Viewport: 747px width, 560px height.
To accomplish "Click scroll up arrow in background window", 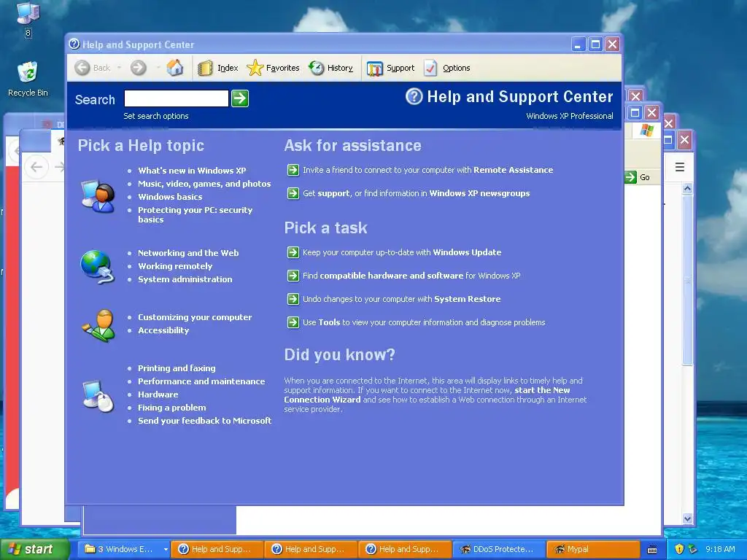I will [x=687, y=189].
